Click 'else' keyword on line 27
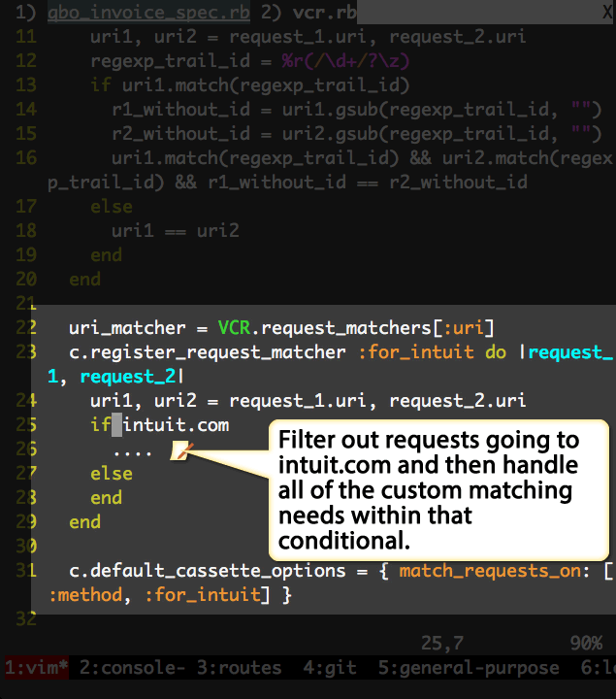The width and height of the screenshot is (616, 699). click(112, 474)
